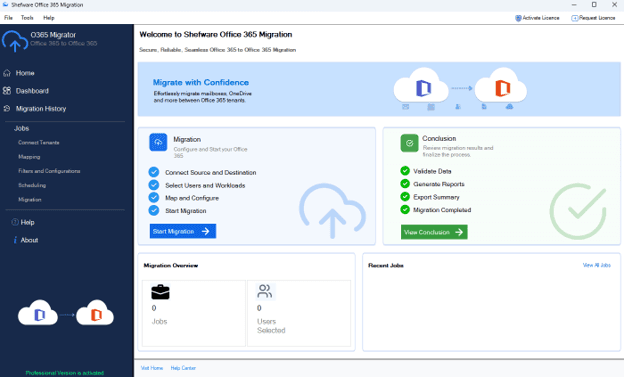This screenshot has width=624, height=377.
Task: Click the Help question mark icon in sidebar
Action: pos(15,222)
